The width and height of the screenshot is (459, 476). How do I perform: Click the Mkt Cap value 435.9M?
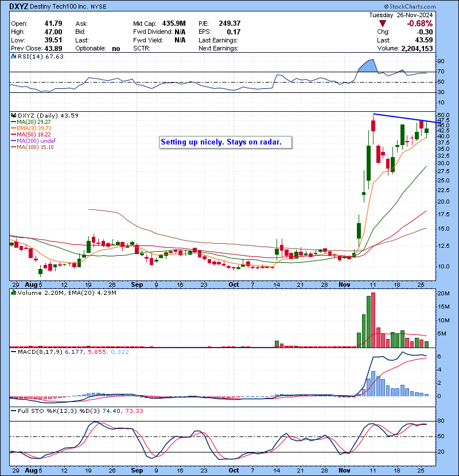[174, 24]
